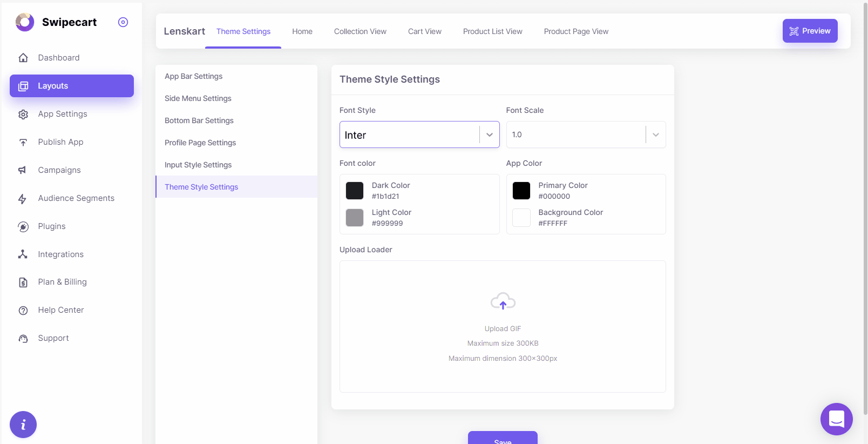The width and height of the screenshot is (868, 444).
Task: Click the Save button
Action: [503, 438]
